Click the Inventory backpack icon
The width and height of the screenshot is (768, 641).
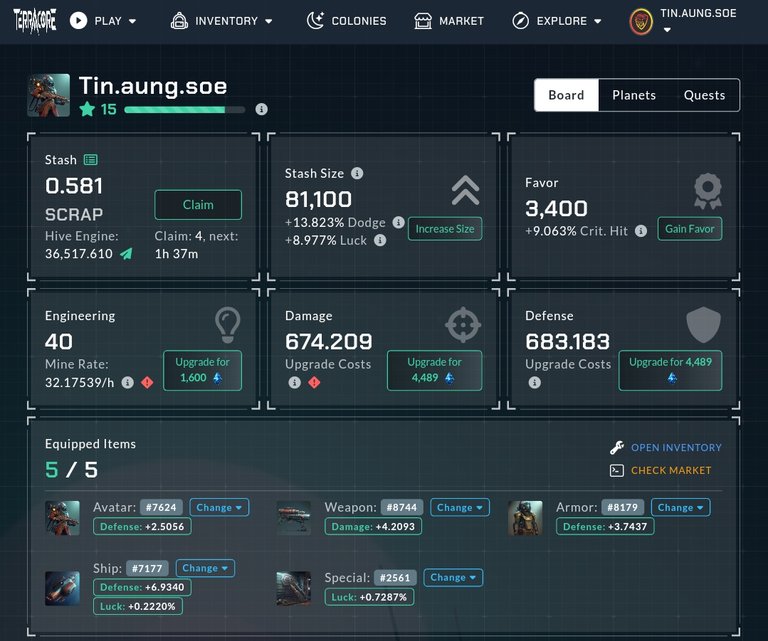point(179,21)
